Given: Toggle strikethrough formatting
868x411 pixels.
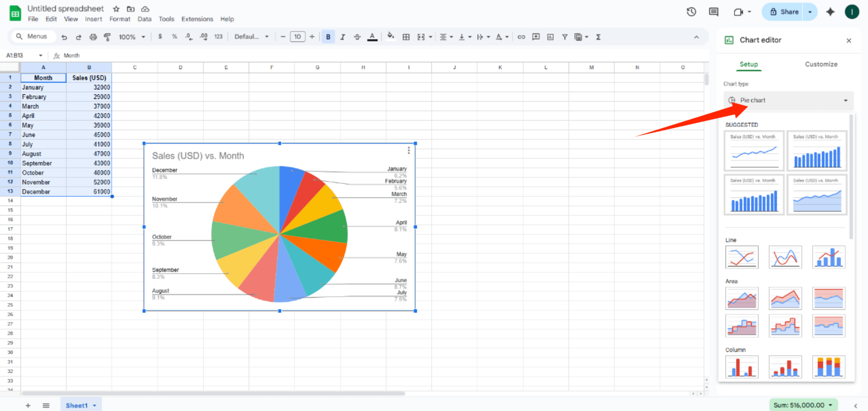Looking at the screenshot, I should pos(357,37).
